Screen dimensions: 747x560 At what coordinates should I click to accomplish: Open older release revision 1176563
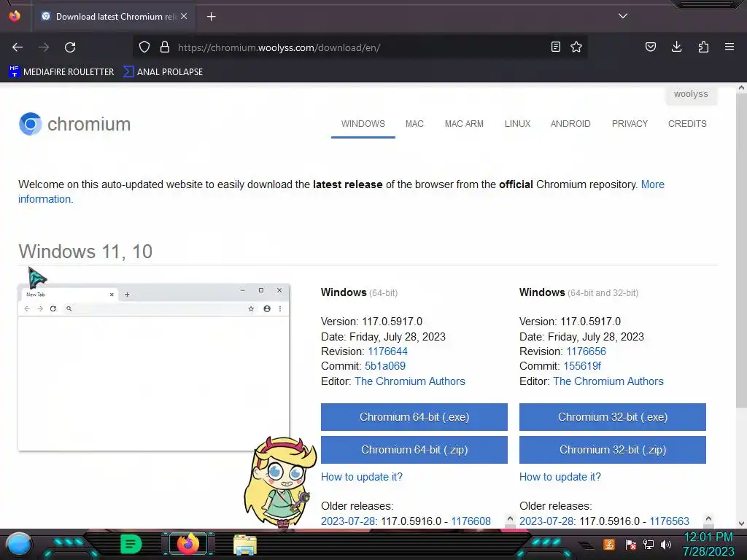(x=670, y=521)
